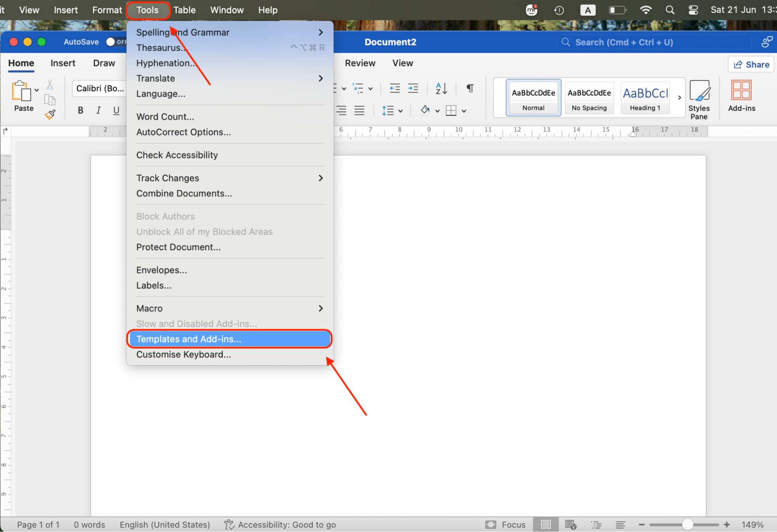This screenshot has width=777, height=532.
Task: Click the document search field
Action: tap(641, 42)
